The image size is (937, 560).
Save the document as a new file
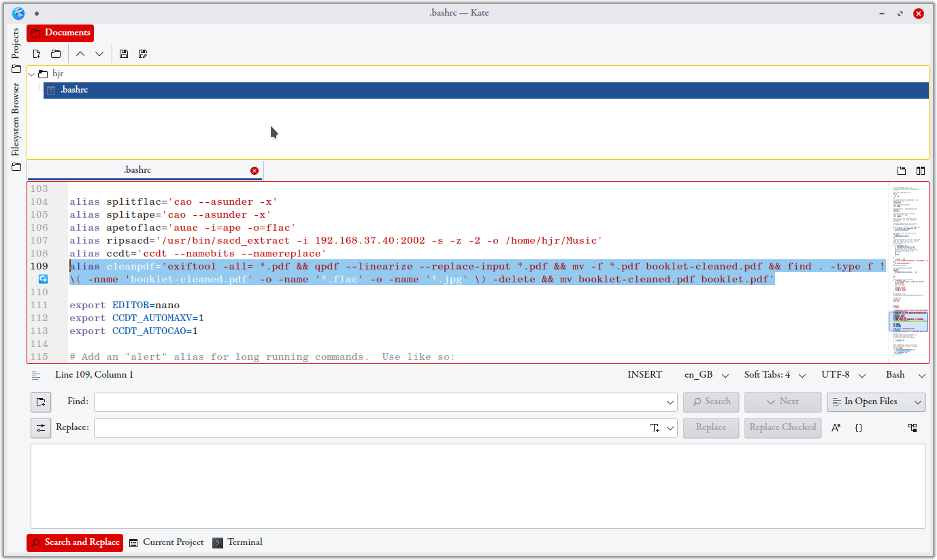pos(142,54)
